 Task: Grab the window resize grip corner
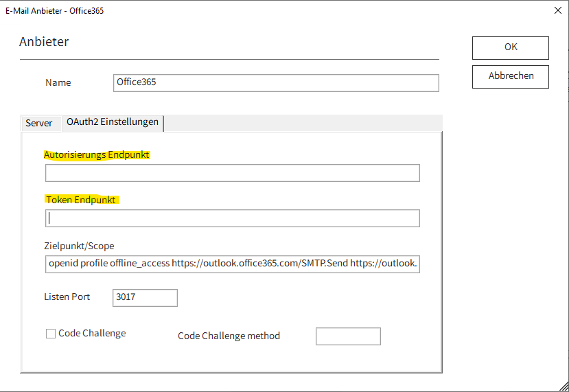[x=564, y=387]
